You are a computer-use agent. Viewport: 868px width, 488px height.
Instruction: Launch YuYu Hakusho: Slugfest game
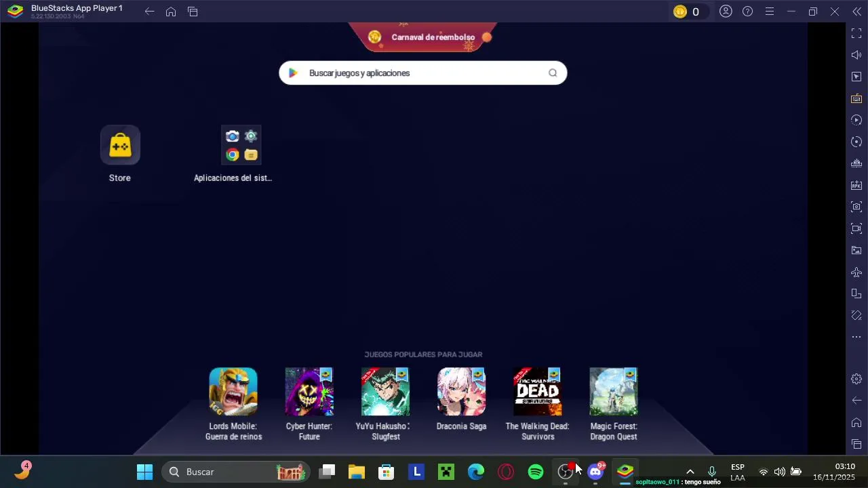pyautogui.click(x=385, y=392)
